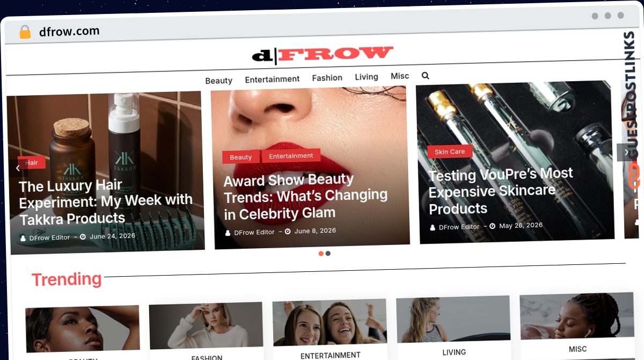Open the Beauty menu item
Screen dimensions: 644x360
(x=218, y=81)
